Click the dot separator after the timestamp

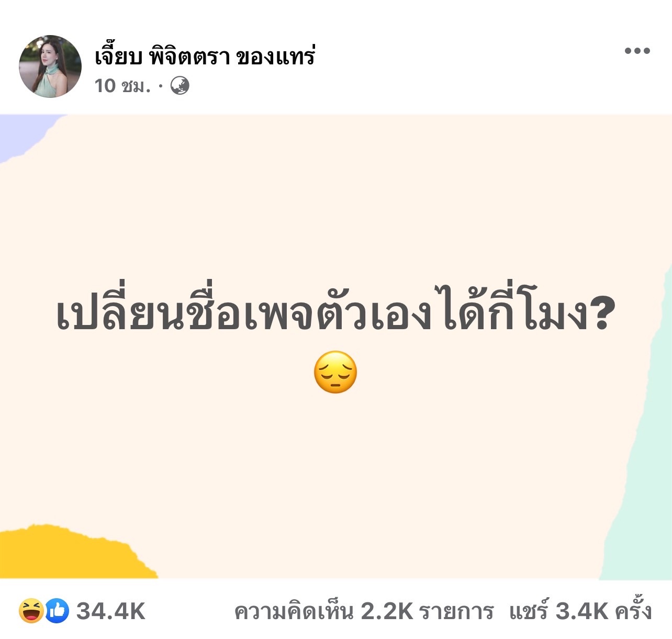point(161,86)
